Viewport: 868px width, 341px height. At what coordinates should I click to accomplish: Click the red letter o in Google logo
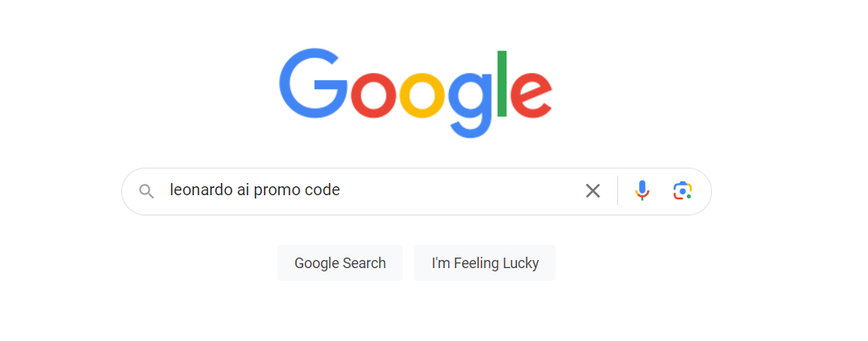(x=374, y=96)
